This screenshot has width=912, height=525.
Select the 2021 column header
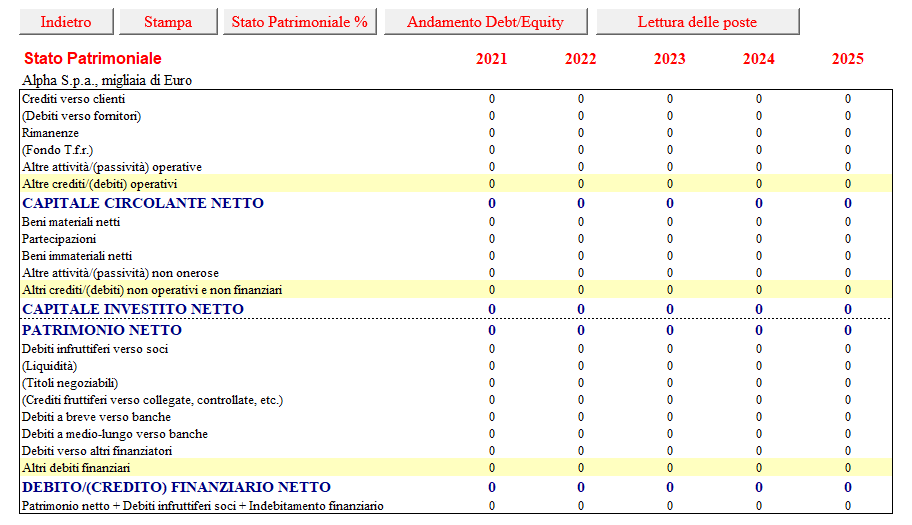(x=491, y=59)
